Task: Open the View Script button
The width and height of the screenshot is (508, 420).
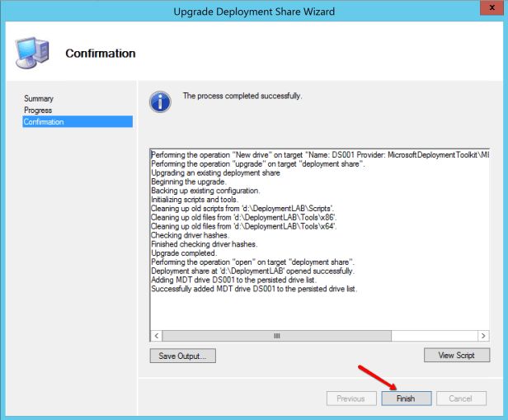Action: (x=456, y=356)
